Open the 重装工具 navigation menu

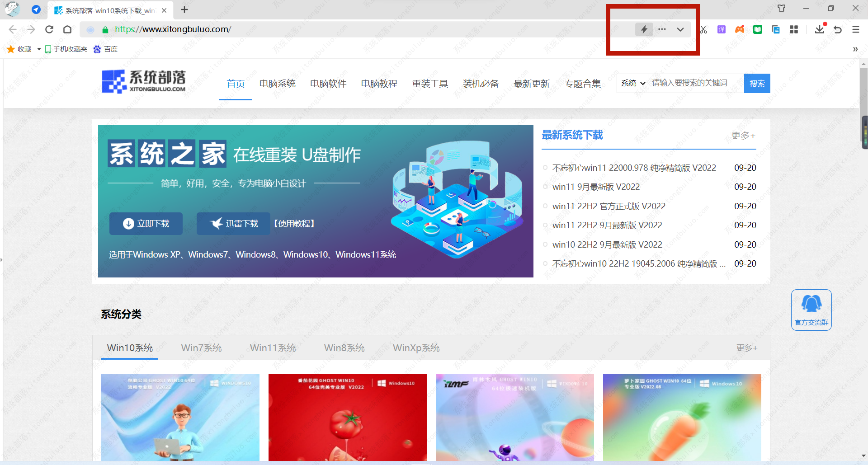point(430,84)
